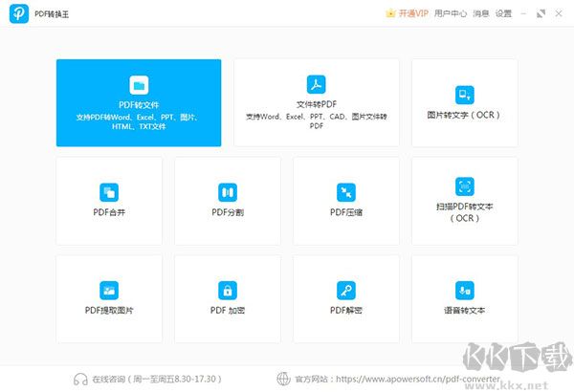Viewport: 574px width, 392px height.
Task: Click the 图片转文字 (OCR) label
Action: (464, 115)
